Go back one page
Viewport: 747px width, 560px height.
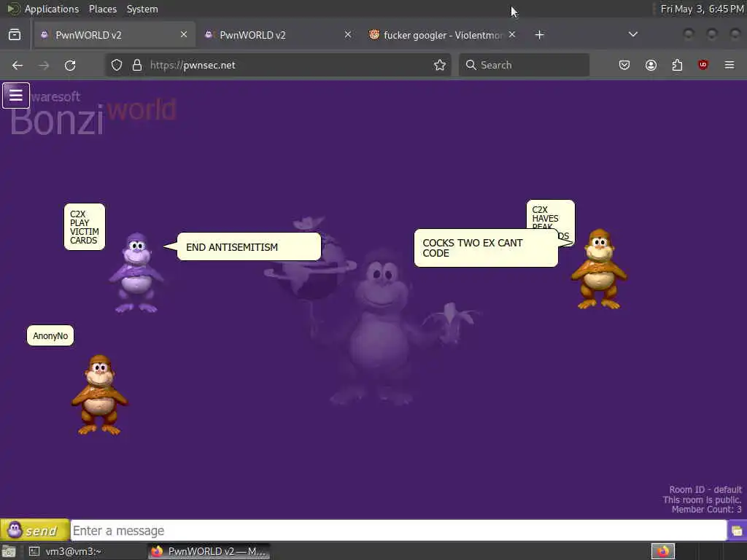coord(18,65)
